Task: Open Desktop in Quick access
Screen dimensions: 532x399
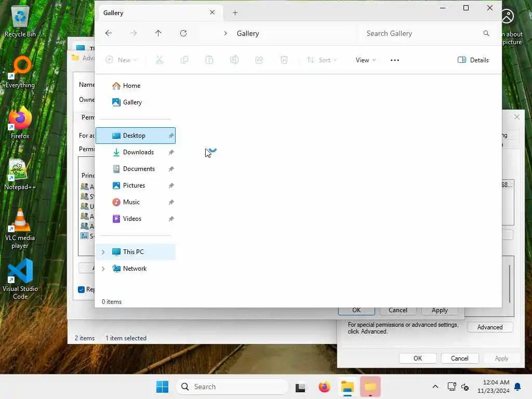Action: (x=136, y=136)
